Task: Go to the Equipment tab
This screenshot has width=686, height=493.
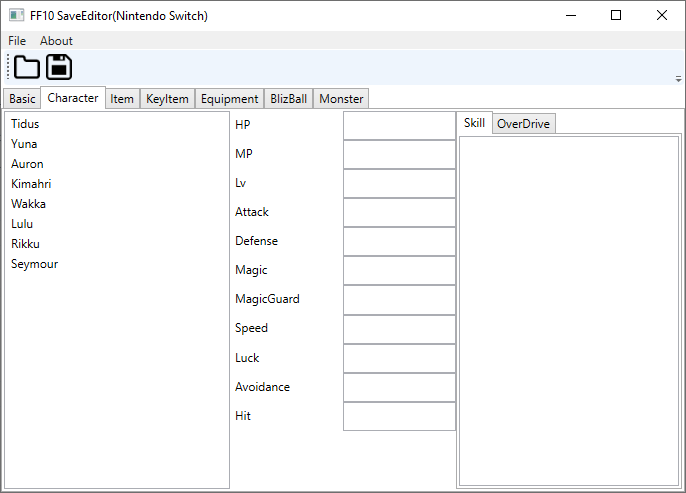Action: (229, 99)
